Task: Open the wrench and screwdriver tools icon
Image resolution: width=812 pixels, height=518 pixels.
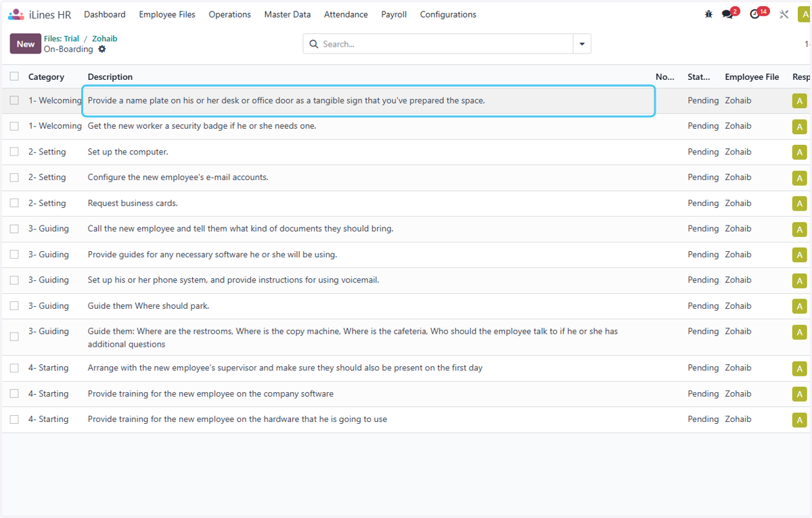Action: point(784,14)
